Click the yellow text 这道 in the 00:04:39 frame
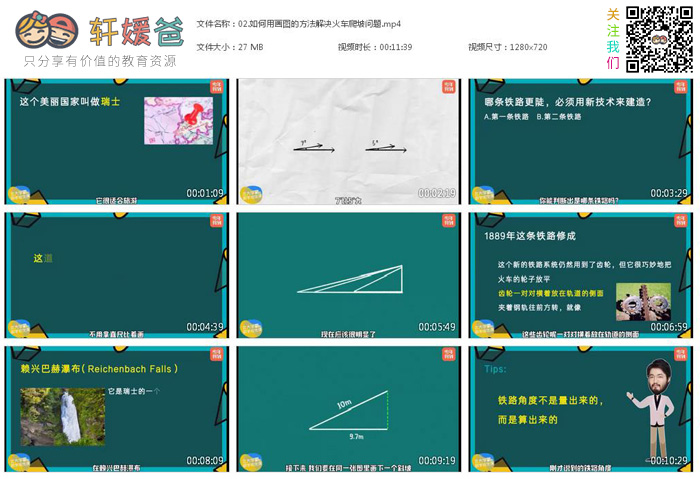Screen dimensions: 700x479 click(x=43, y=258)
